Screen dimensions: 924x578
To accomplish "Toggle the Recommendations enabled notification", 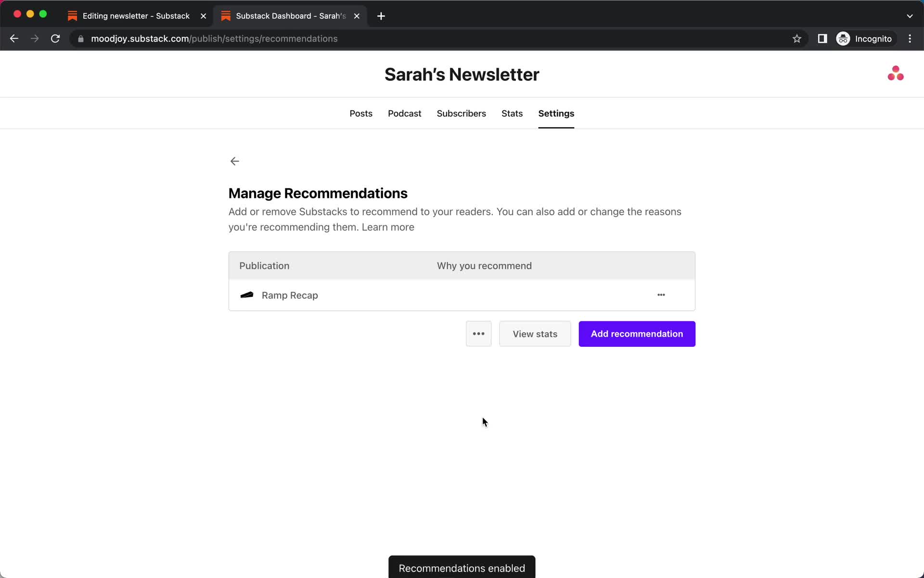I will [462, 568].
